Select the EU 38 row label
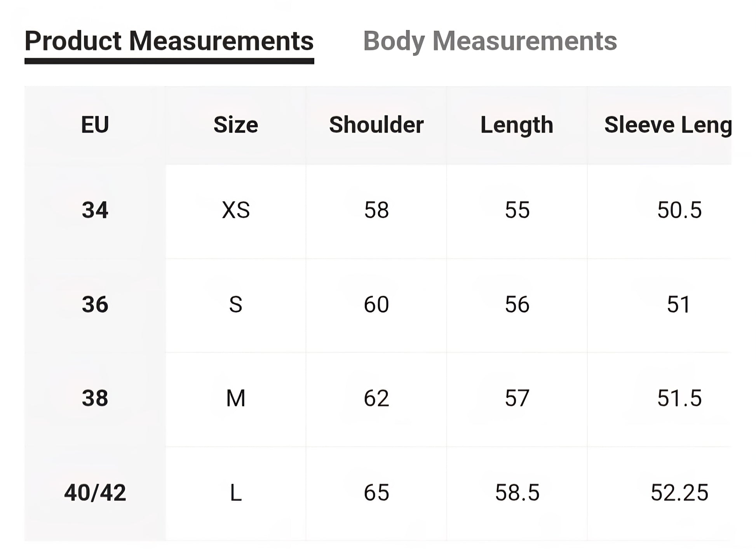The height and width of the screenshot is (550, 756). 95,399
